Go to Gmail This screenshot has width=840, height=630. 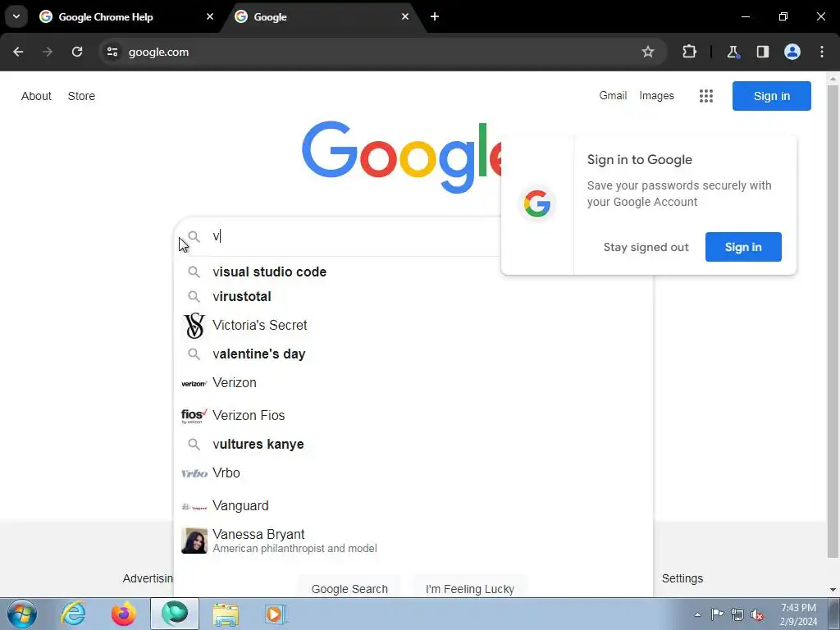613,95
